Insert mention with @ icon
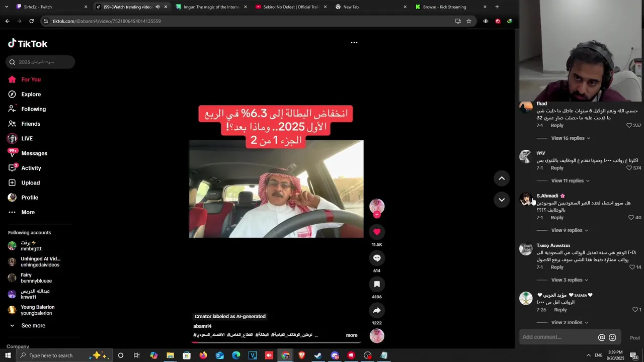The height and width of the screenshot is (362, 644). tap(601, 338)
